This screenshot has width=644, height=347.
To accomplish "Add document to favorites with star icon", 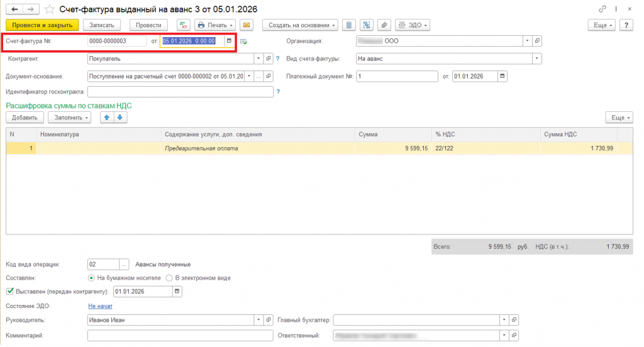I will [x=49, y=9].
